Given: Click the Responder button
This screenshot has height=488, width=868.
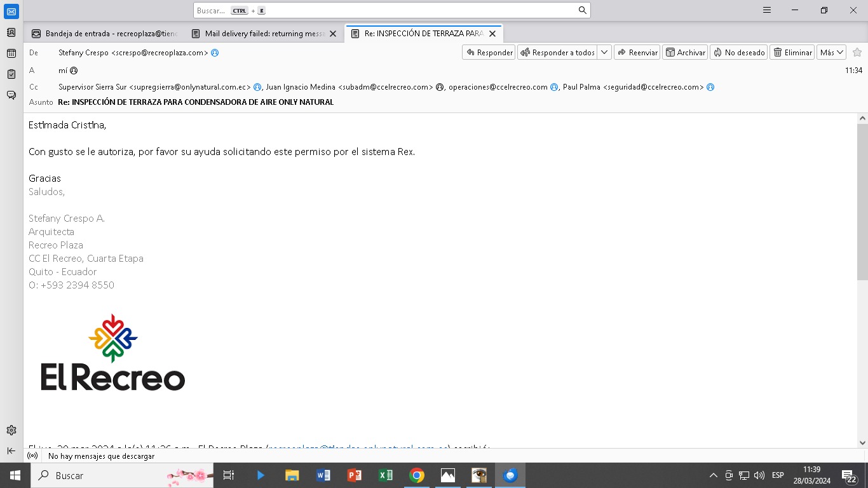Looking at the screenshot, I should click(489, 53).
